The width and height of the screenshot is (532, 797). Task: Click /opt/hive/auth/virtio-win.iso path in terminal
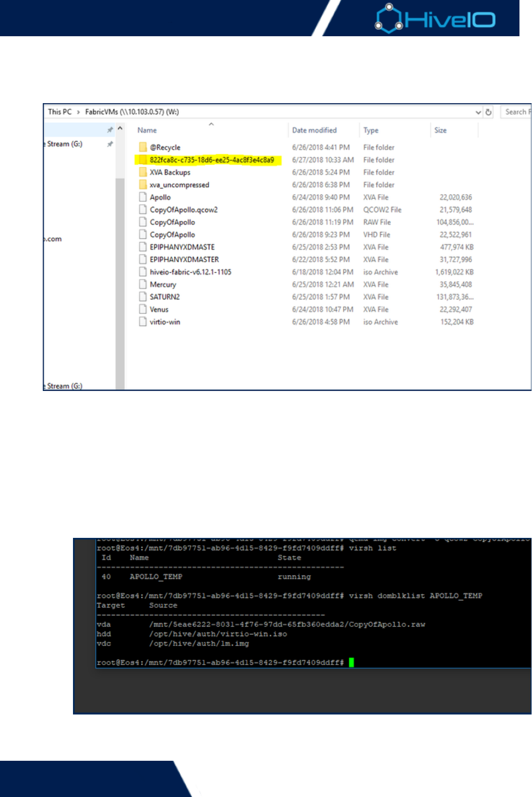[218, 634]
